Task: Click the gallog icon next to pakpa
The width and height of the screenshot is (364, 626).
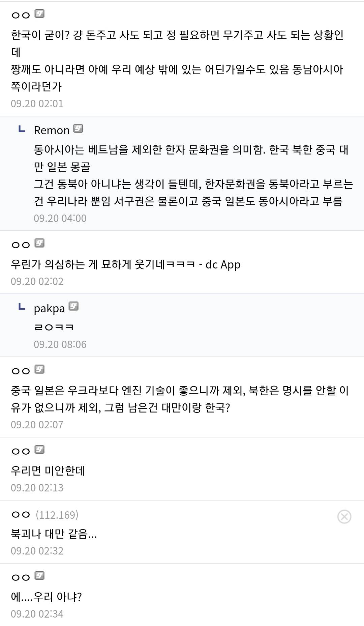Action: coord(73,306)
